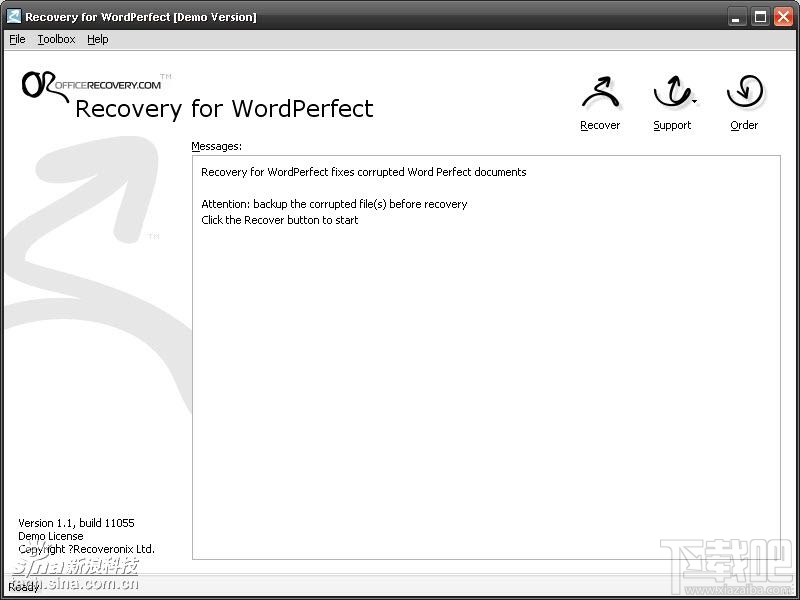Start recovery with the Recover arrow icon

(601, 93)
